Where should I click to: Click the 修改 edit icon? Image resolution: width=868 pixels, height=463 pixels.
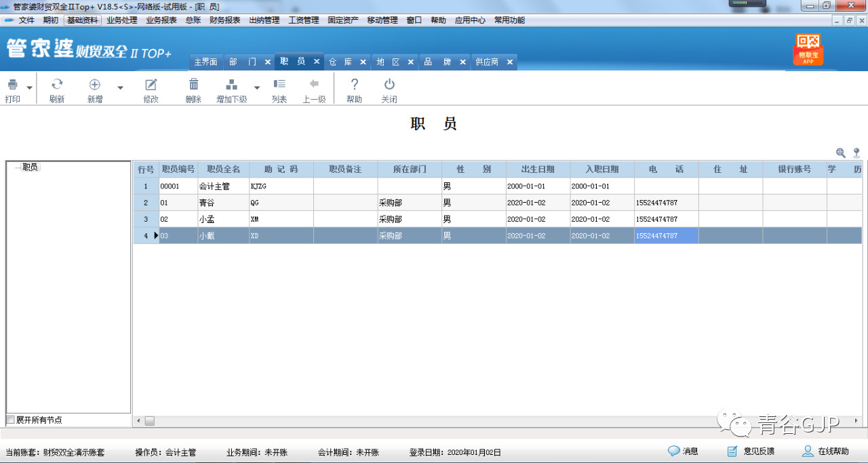pyautogui.click(x=151, y=85)
